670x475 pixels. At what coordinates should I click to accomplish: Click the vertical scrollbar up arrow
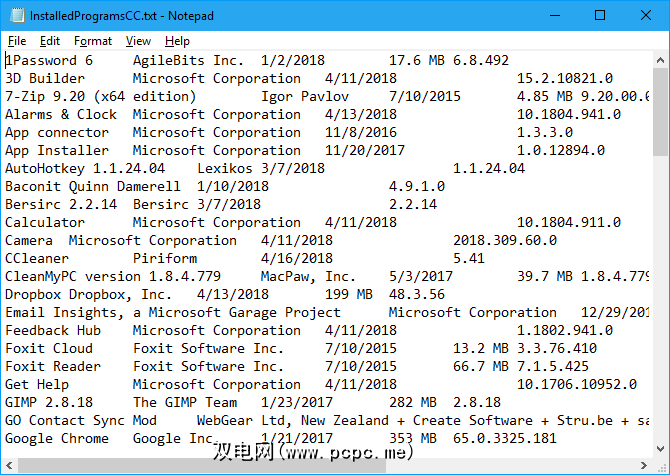click(661, 60)
